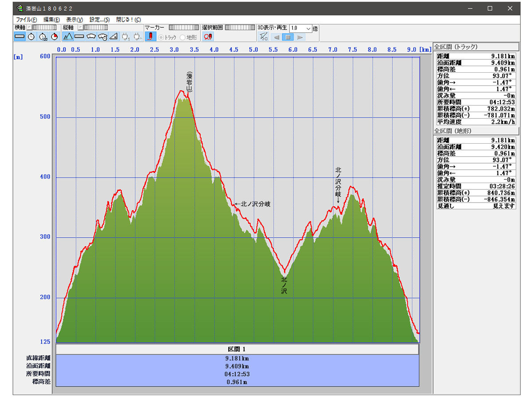The image size is (532, 399).
Task: Toggle the red marker pin icon
Action: coord(151,37)
